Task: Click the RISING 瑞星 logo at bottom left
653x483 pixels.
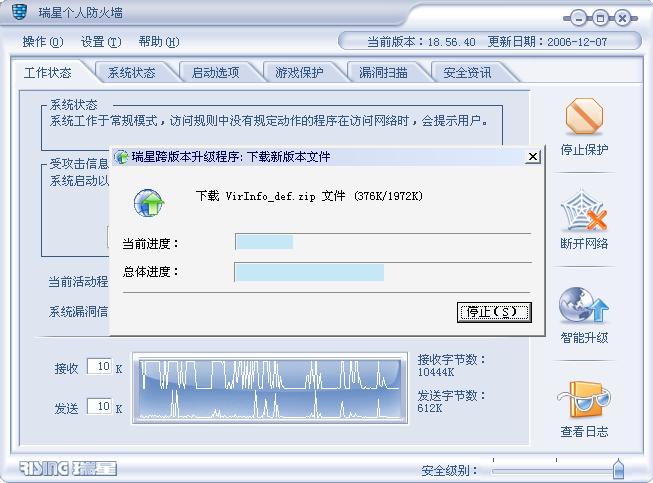Action: (x=68, y=468)
